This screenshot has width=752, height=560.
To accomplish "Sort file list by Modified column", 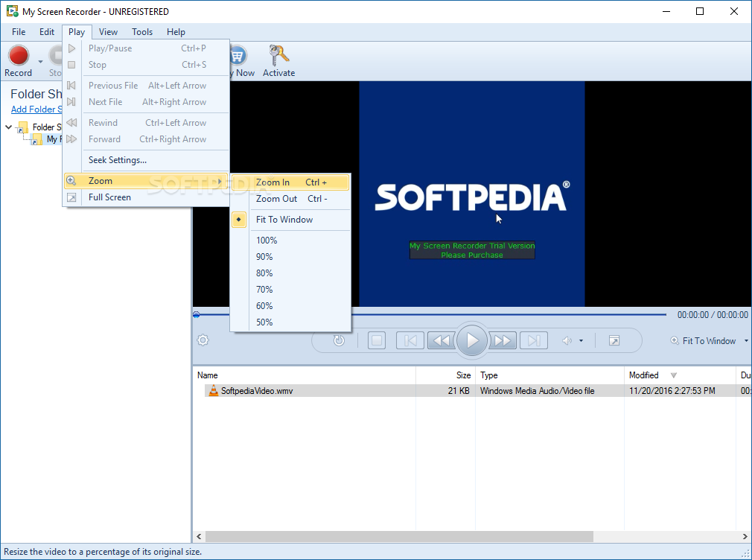I will click(x=680, y=375).
